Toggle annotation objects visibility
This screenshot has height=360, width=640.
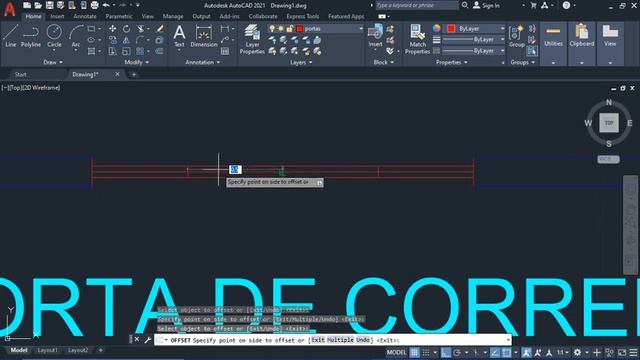(527, 352)
